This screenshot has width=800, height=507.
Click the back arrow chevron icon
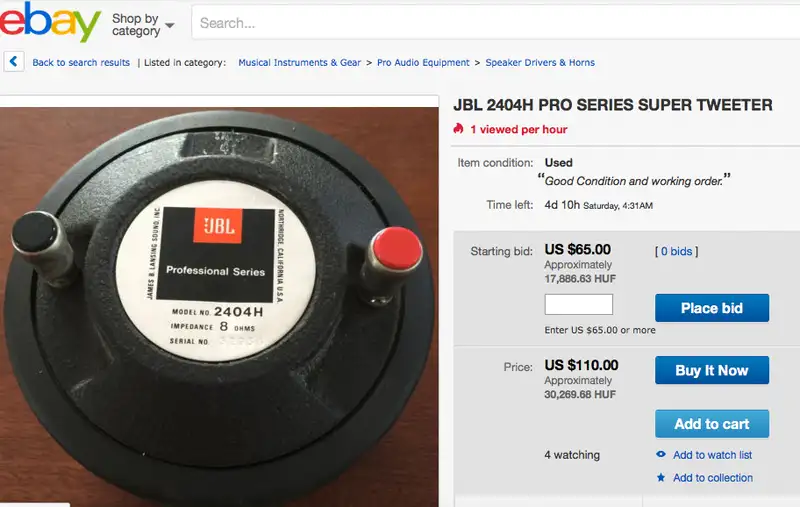14,62
